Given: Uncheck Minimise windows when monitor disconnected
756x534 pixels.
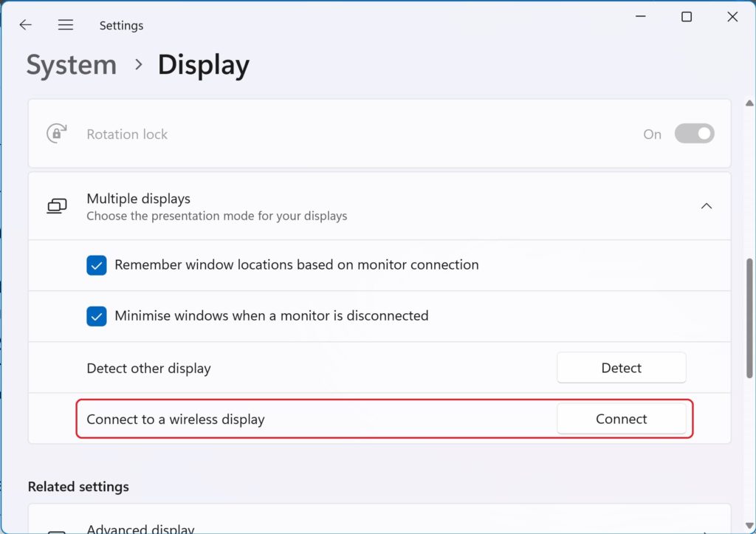Looking at the screenshot, I should (97, 316).
